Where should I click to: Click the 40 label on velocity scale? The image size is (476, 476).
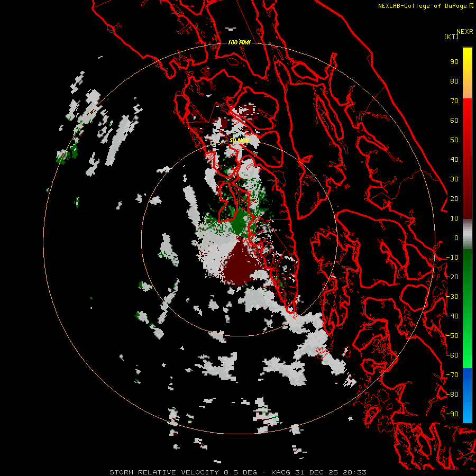[454, 160]
